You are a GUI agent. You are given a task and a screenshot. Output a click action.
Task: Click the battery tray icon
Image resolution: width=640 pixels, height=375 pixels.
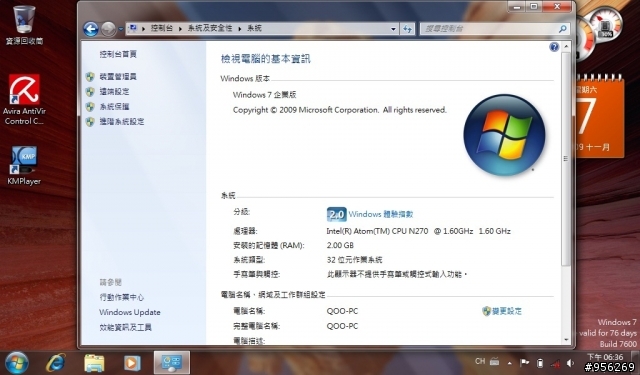[540, 363]
